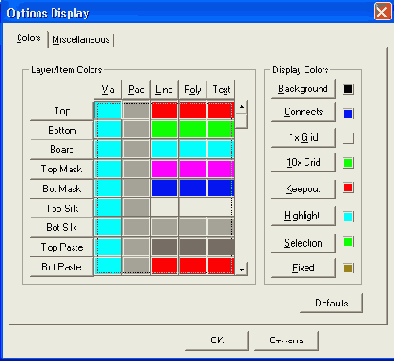Select the Colors tab
Screen dimensions: 394x361
29,38
